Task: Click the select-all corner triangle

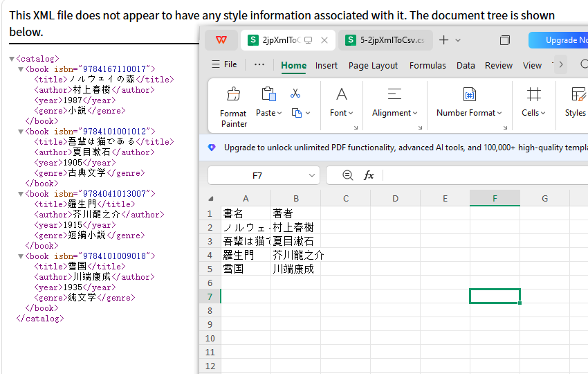Action: pyautogui.click(x=211, y=199)
